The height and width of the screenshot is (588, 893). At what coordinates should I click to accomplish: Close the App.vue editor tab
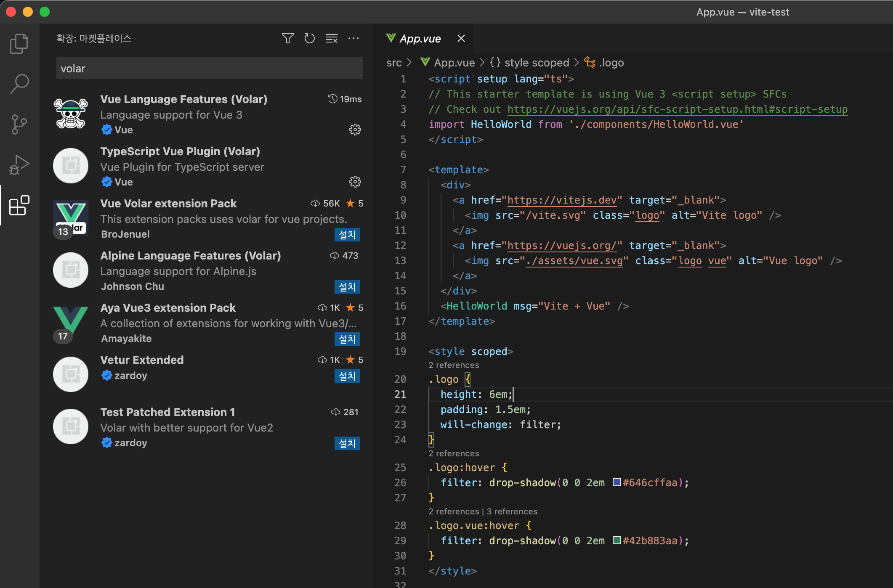461,39
